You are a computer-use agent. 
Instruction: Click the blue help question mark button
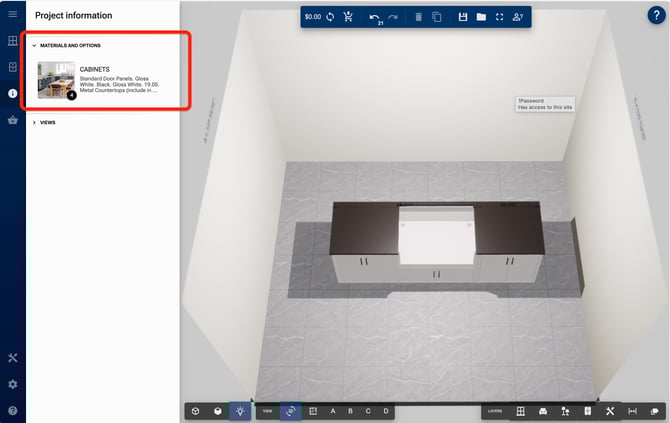656,15
